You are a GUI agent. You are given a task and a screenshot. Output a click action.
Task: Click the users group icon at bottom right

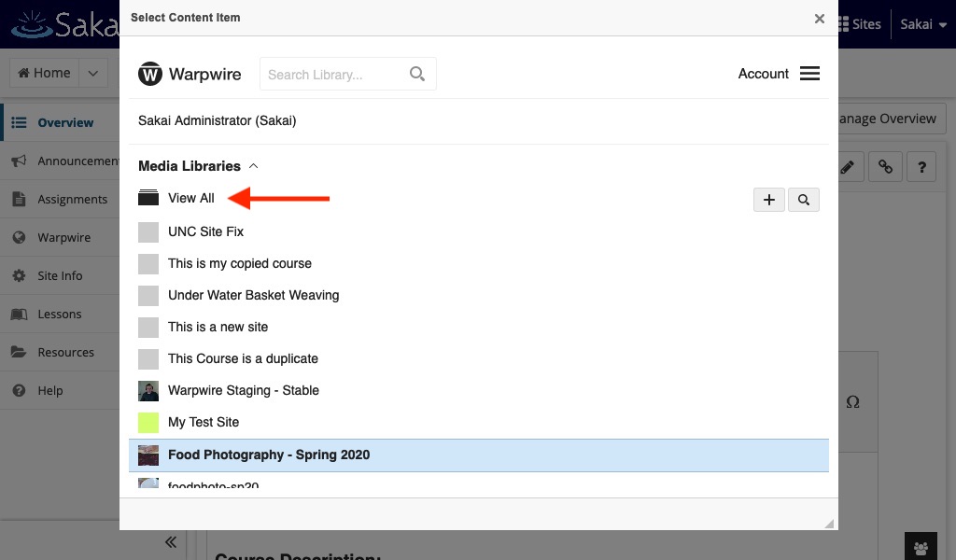click(921, 548)
